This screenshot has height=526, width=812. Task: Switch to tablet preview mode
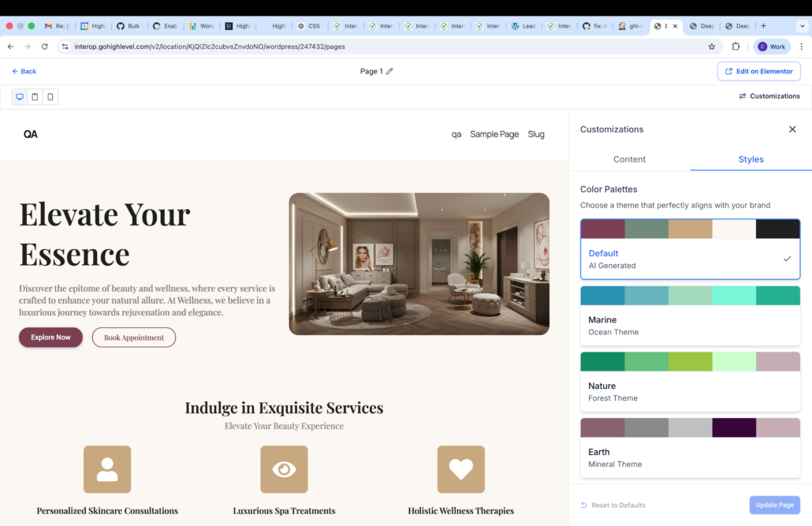pos(35,97)
